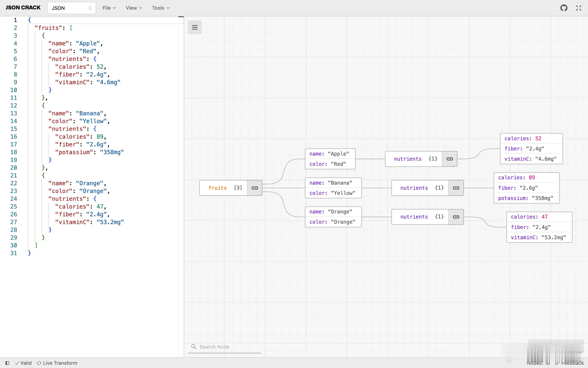
Task: Click line number 31 in editor gutter
Action: 14,253
